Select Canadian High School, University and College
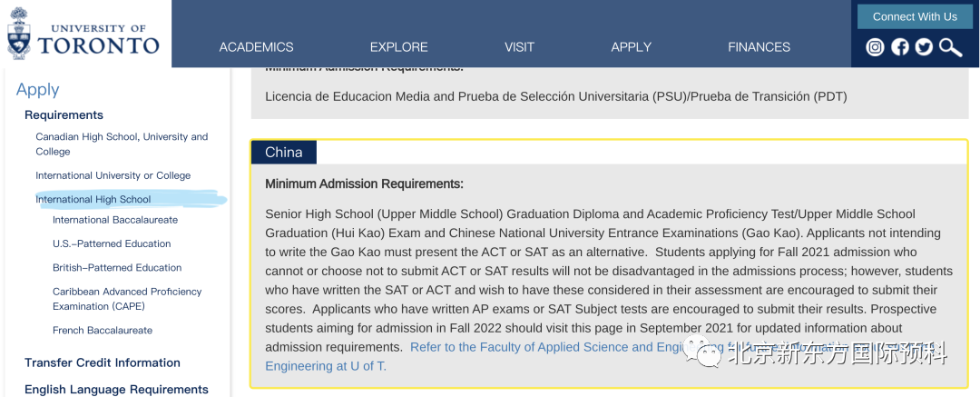 point(122,144)
